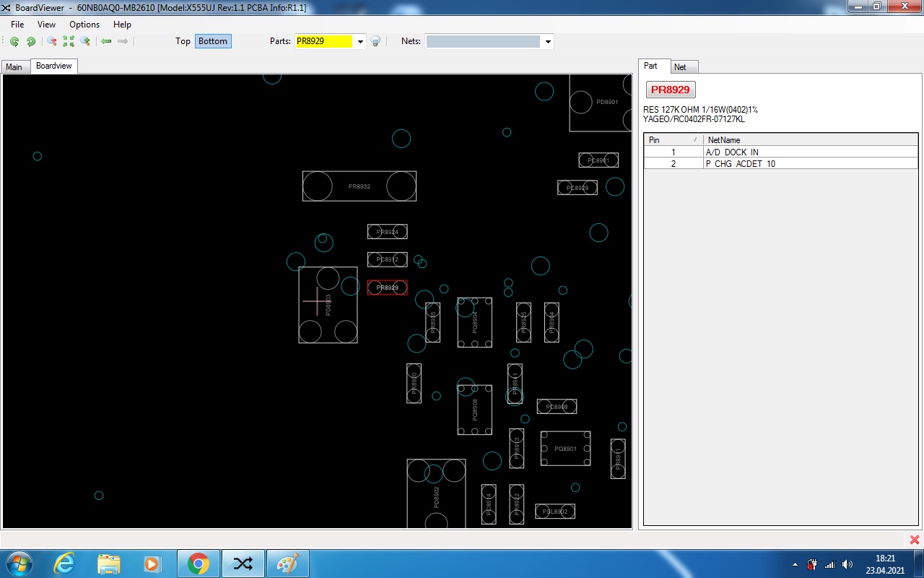
Task: Sort the table by Pin column header
Action: point(674,139)
